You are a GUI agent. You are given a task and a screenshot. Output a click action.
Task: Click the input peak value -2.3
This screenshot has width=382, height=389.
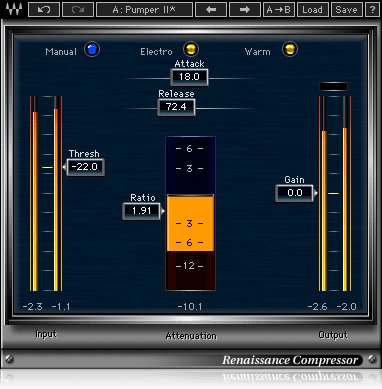(32, 307)
